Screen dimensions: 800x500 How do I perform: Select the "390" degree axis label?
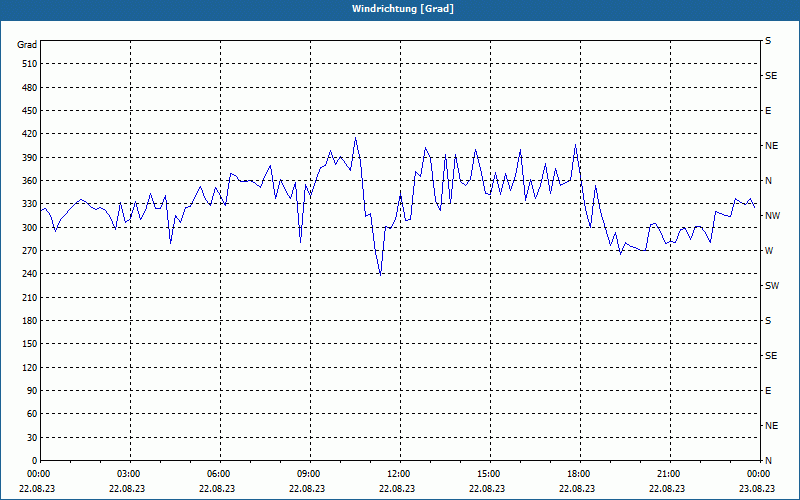tap(30, 158)
